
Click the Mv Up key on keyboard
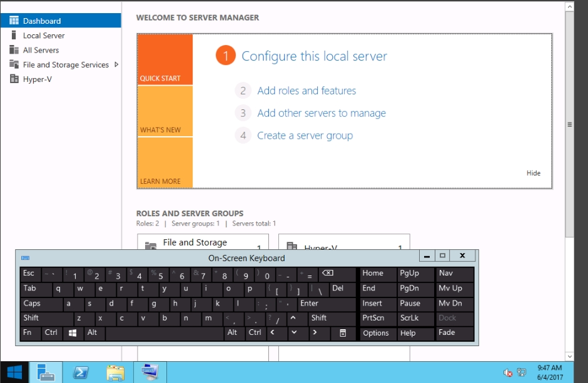(x=455, y=289)
